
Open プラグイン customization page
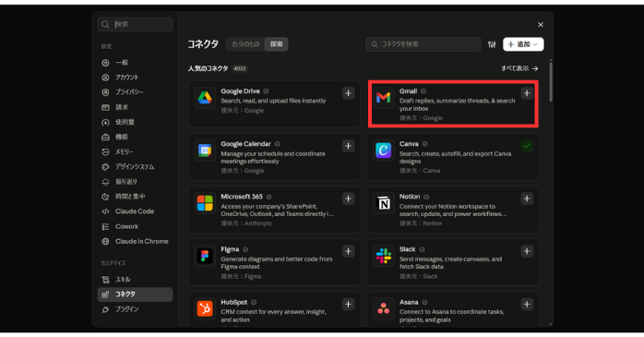point(135,309)
